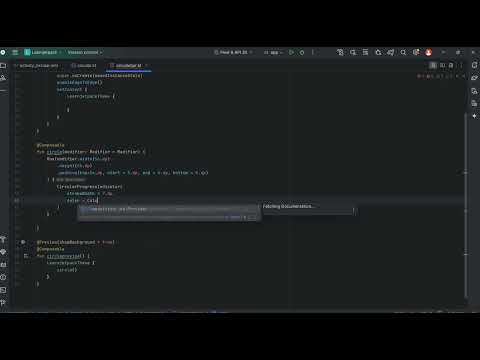The image size is (480, 360).
Task: Open the Resource Manager sidebar icon
Action: pyautogui.click(x=3, y=78)
